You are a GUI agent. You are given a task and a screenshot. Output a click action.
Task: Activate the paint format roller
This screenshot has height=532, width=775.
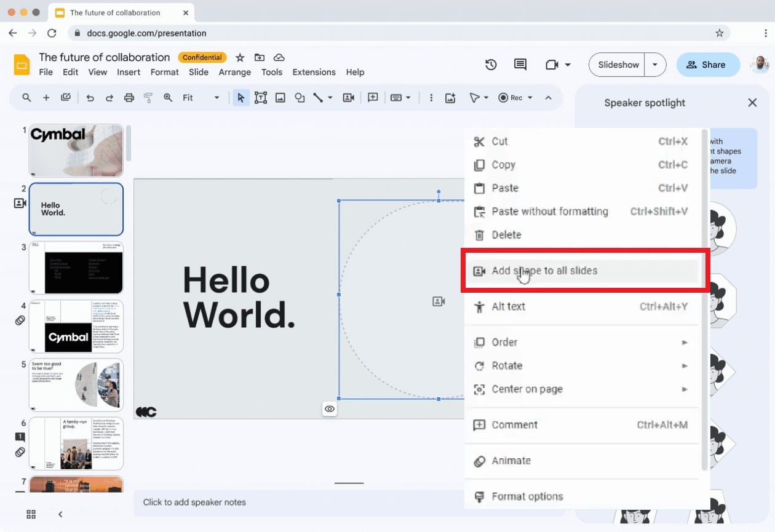(148, 98)
